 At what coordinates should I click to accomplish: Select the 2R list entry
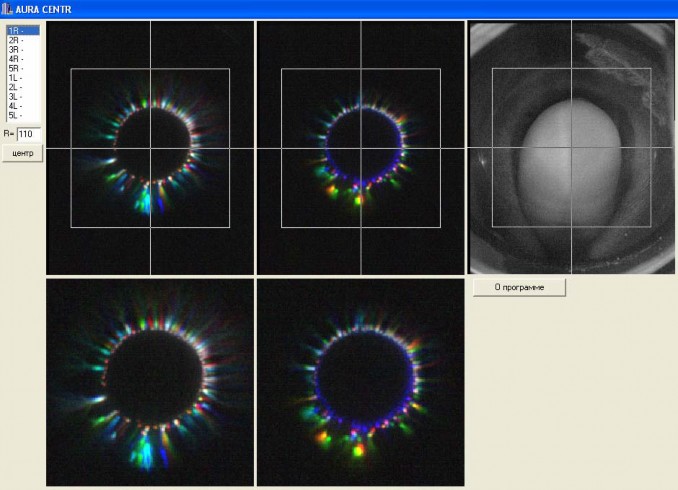click(x=21, y=40)
